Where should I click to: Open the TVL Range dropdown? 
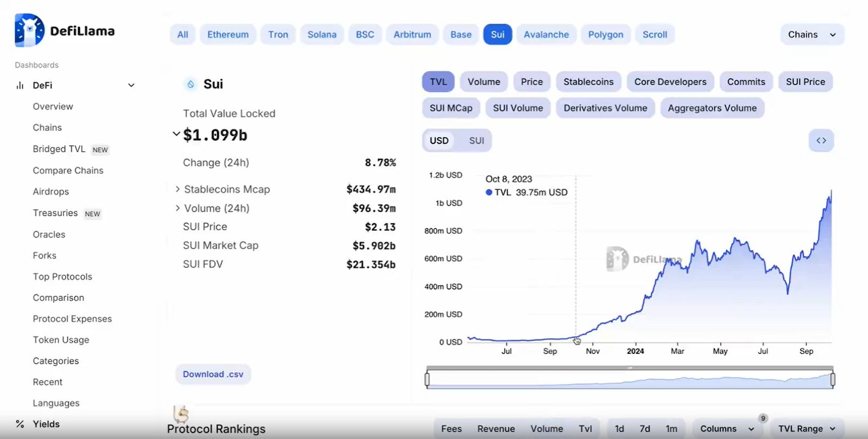807,429
